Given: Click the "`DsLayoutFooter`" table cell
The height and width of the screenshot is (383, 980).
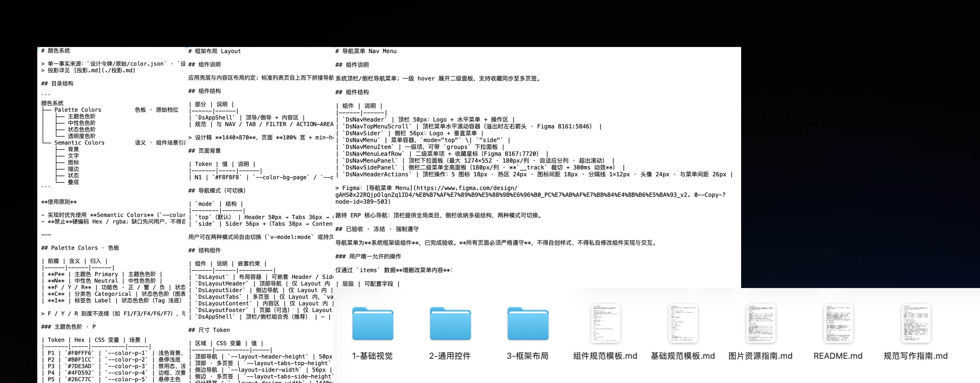Looking at the screenshot, I should tap(222, 310).
